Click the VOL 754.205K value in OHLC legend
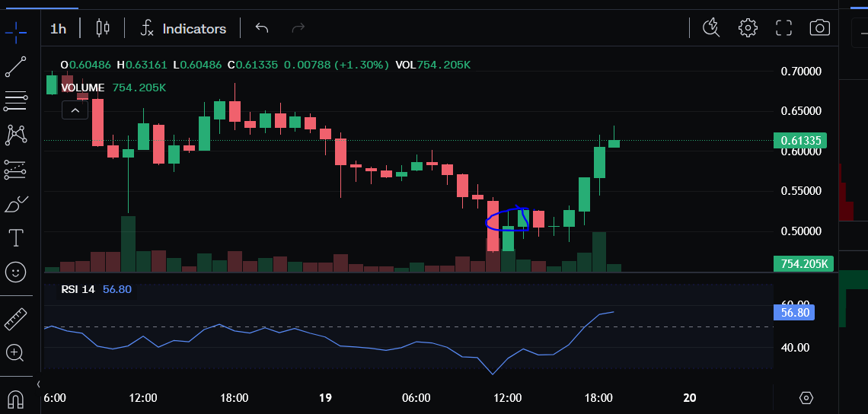This screenshot has width=868, height=414. point(433,65)
